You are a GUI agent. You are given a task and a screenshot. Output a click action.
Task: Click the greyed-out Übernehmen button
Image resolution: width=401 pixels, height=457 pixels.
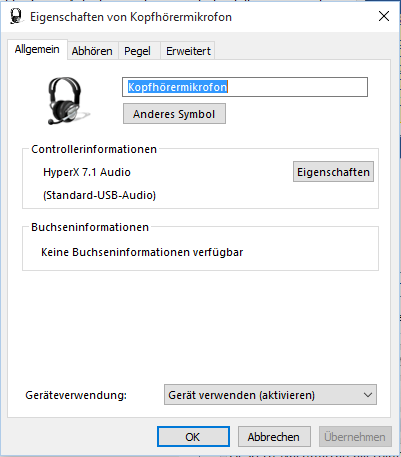click(355, 437)
